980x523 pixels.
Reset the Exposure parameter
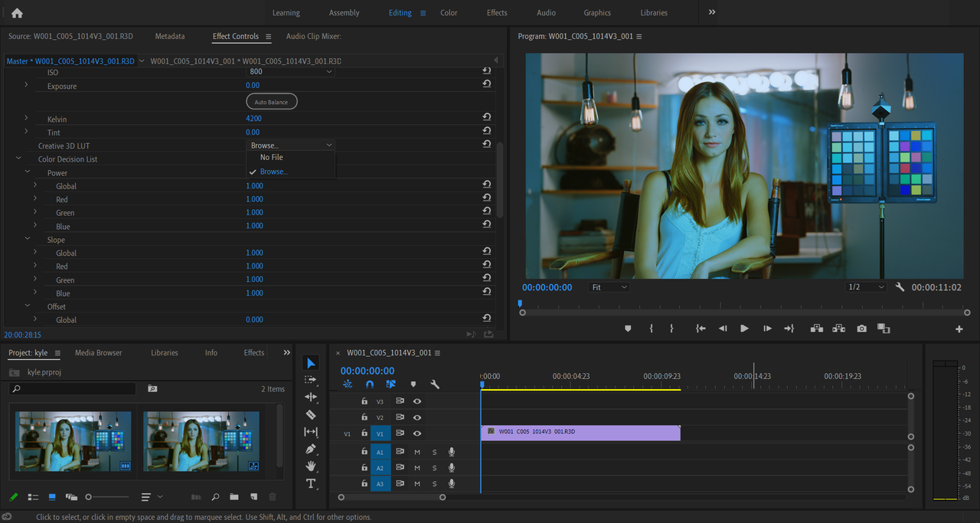(486, 84)
